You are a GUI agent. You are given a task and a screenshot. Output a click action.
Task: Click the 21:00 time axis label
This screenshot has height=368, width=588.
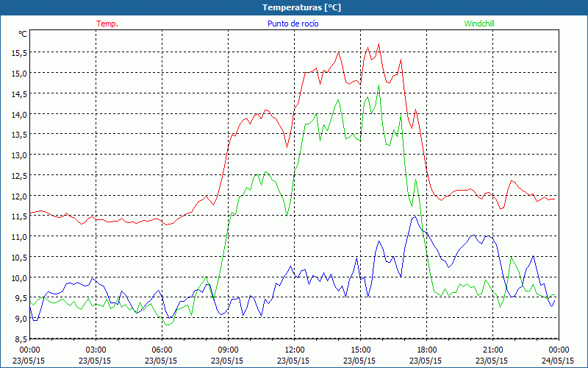[492, 350]
